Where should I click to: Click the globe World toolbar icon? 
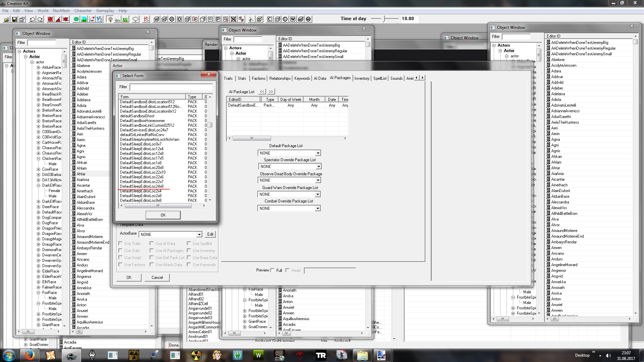tap(76, 19)
